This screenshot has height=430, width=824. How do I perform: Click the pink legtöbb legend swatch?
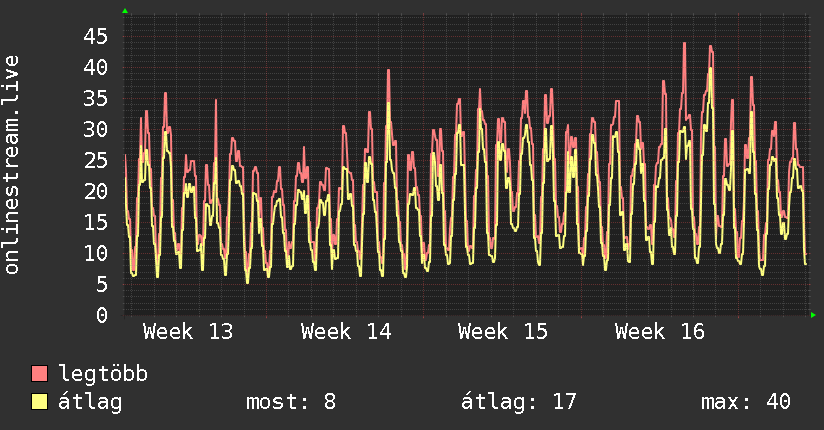click(39, 373)
